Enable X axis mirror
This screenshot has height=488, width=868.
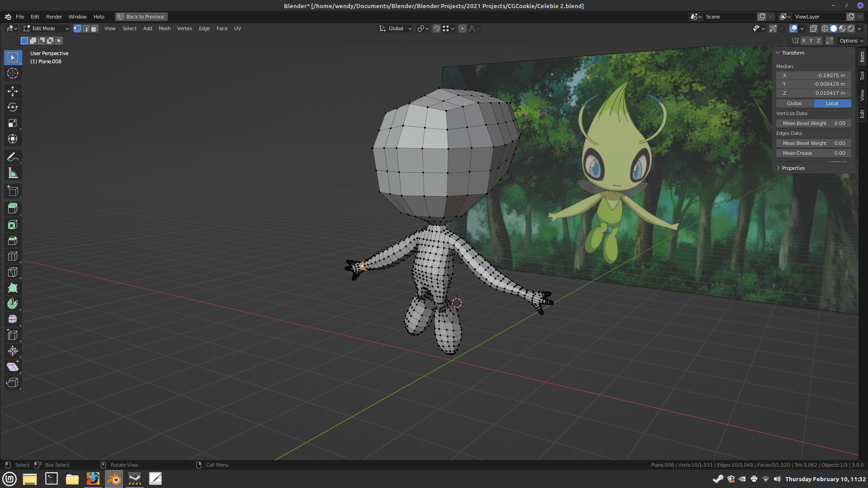(x=803, y=41)
